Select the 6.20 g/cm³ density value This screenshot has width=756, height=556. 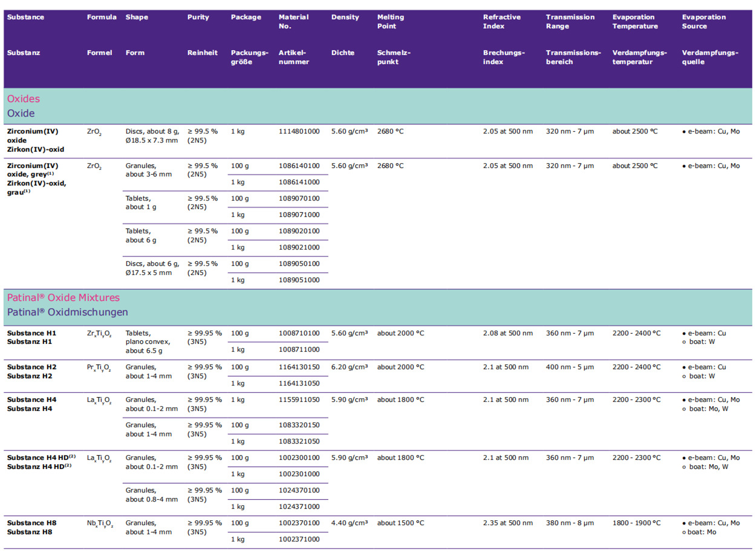point(349,367)
